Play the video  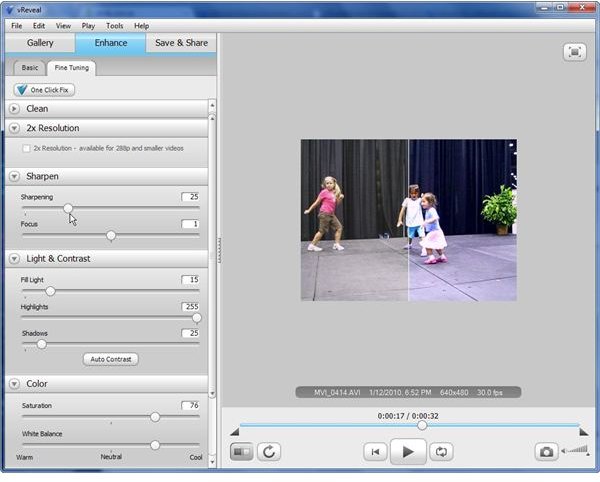point(408,452)
